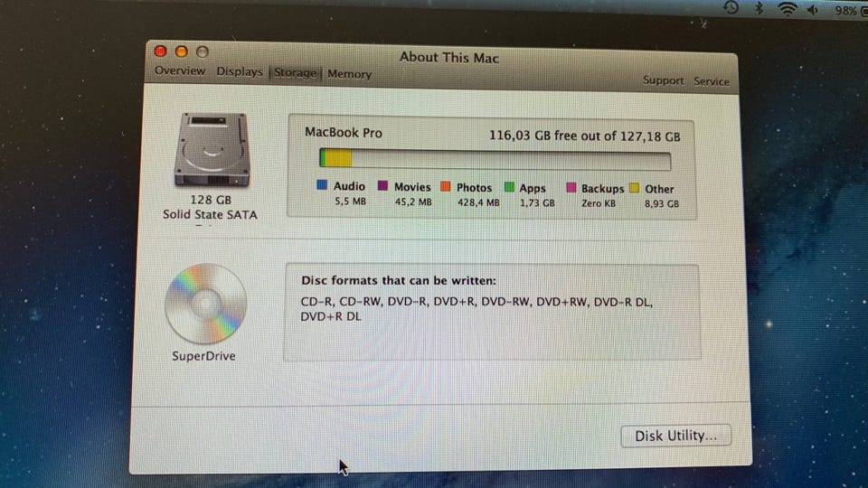Image resolution: width=868 pixels, height=488 pixels.
Task: Click the Apps "1,73 GB" value
Action: point(537,203)
